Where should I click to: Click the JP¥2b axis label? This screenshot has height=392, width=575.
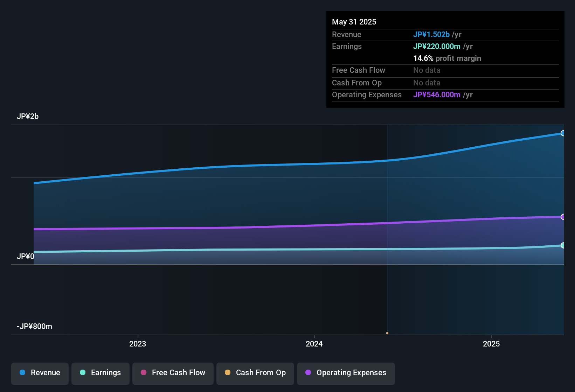[x=28, y=117]
